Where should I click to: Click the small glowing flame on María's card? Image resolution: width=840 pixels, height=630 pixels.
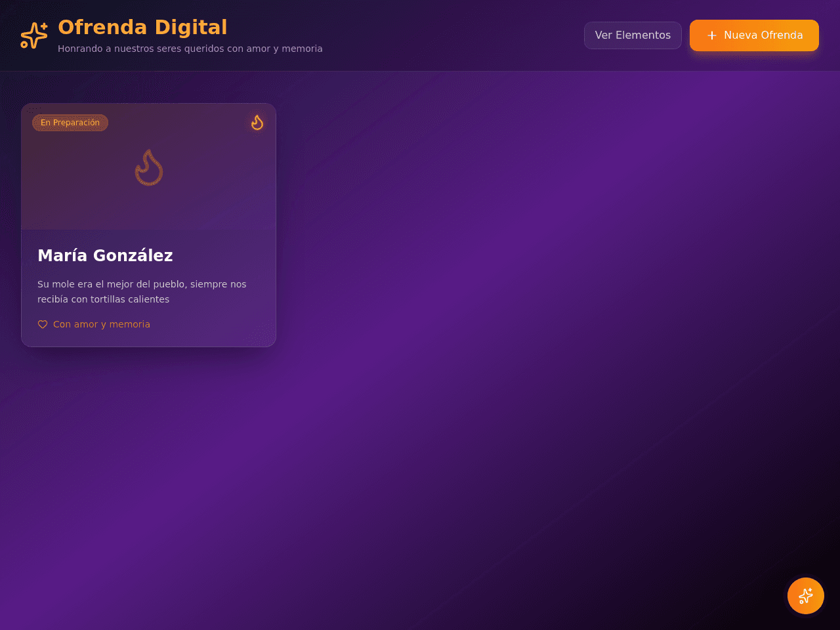[x=257, y=123]
